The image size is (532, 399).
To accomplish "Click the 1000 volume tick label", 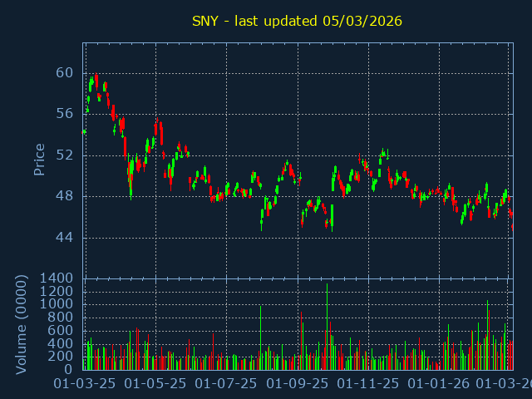I will tap(57, 304).
